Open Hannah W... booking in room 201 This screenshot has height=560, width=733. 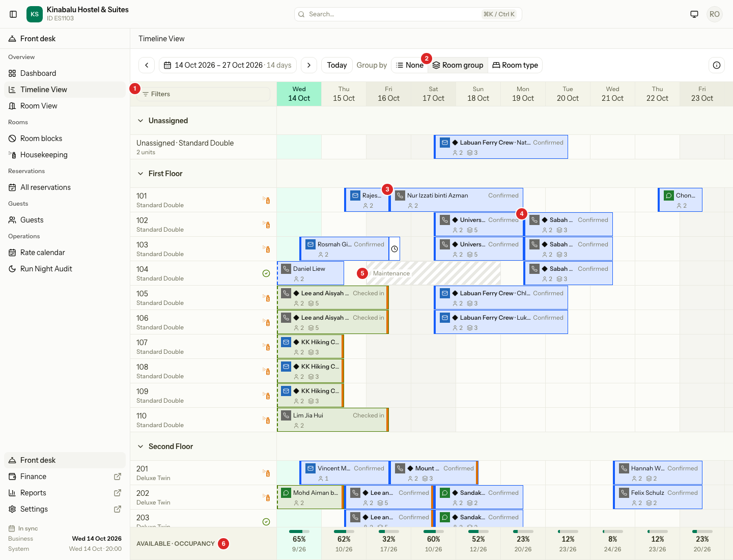point(658,473)
